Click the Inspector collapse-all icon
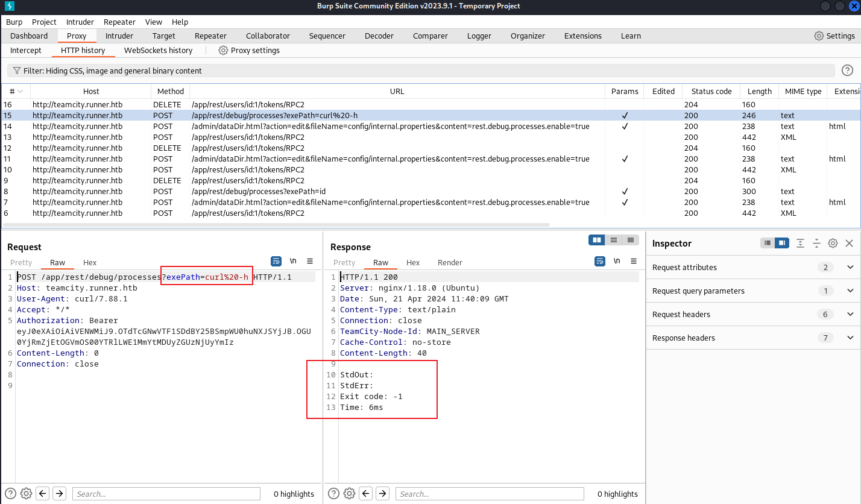Screen dimensions: 861x504 tap(816, 243)
